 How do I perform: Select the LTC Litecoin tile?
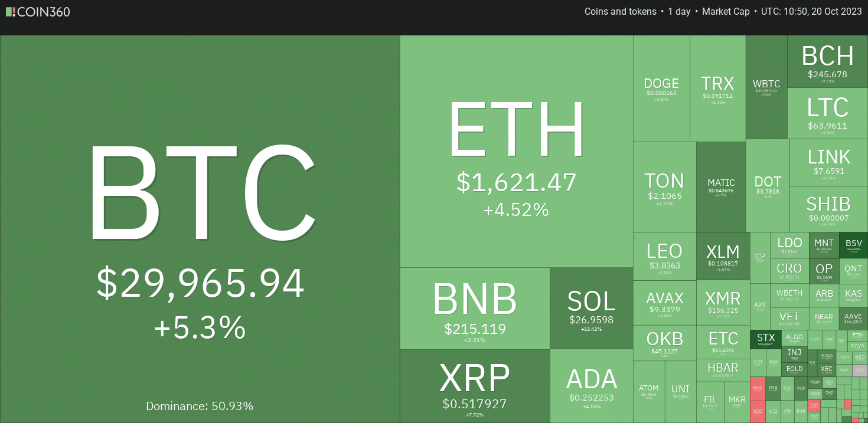[827, 113]
